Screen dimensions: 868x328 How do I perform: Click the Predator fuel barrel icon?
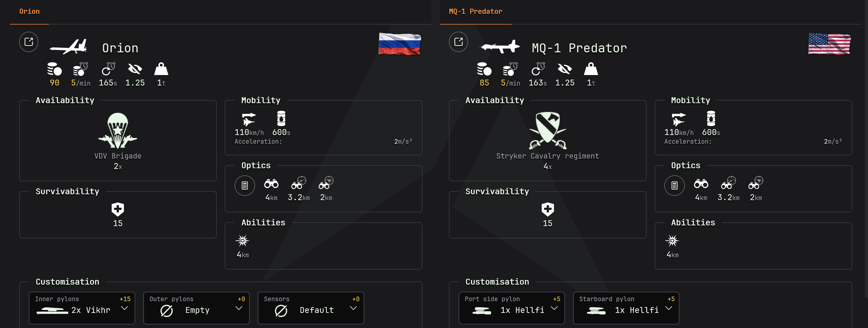(x=711, y=118)
